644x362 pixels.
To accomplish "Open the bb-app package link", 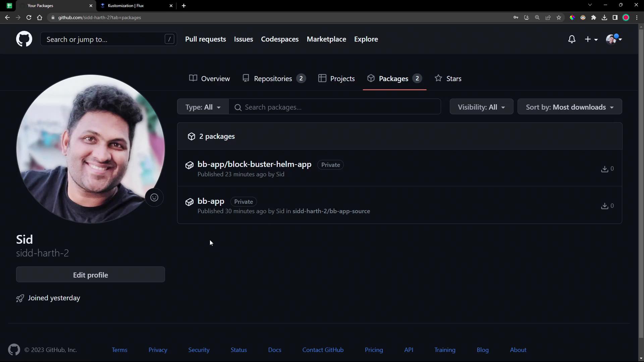I will [211, 201].
